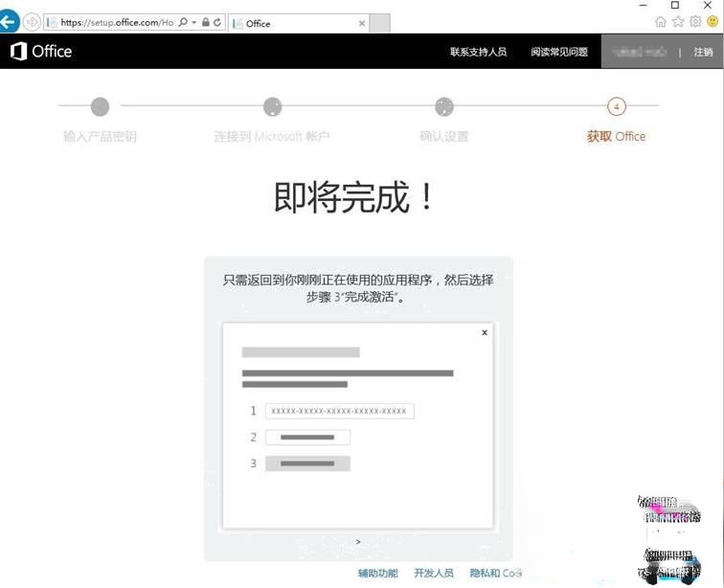Refresh the page using the reload icon
The width and height of the screenshot is (724, 588).
point(217,22)
